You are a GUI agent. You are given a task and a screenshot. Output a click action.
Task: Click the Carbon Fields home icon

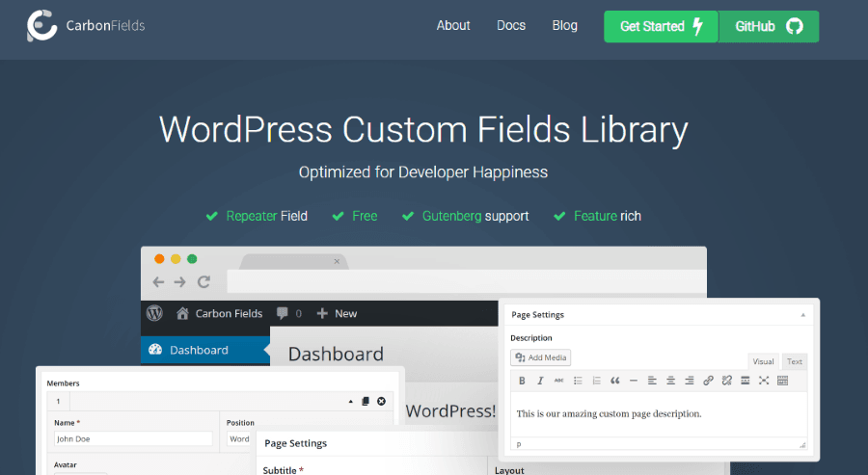pyautogui.click(x=182, y=313)
